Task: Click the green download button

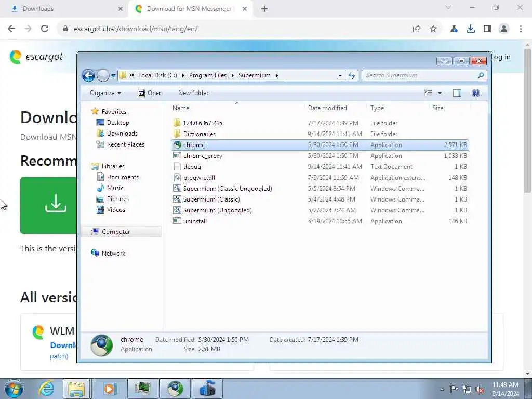Action: [x=48, y=205]
